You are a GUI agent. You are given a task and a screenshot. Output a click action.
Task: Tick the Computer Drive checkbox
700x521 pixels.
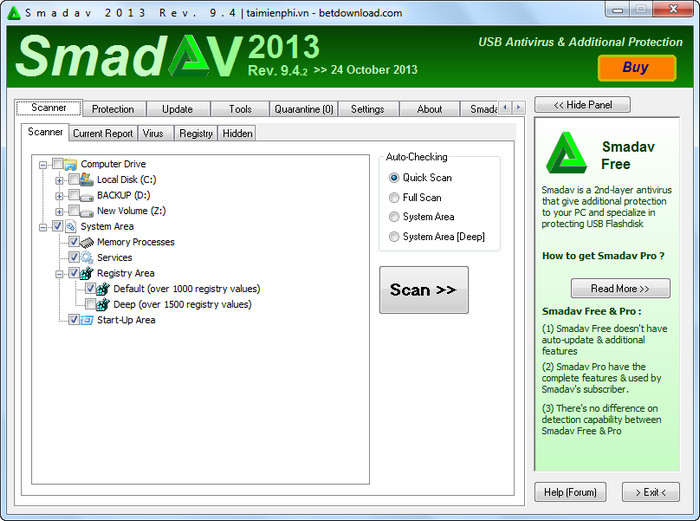(58, 163)
